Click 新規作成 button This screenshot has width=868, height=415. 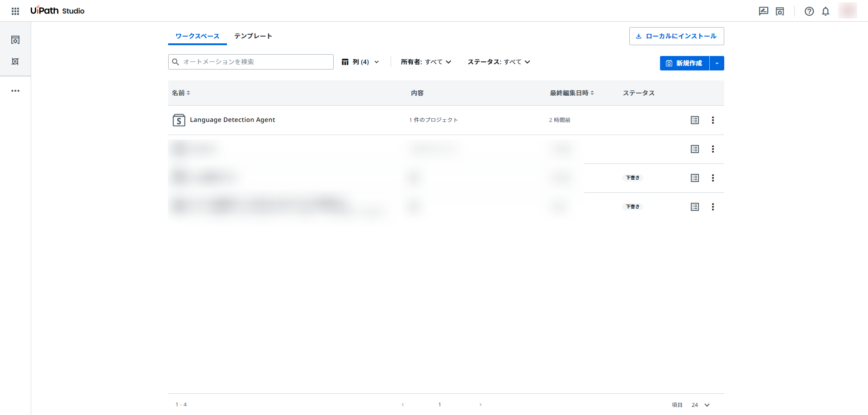pos(684,63)
